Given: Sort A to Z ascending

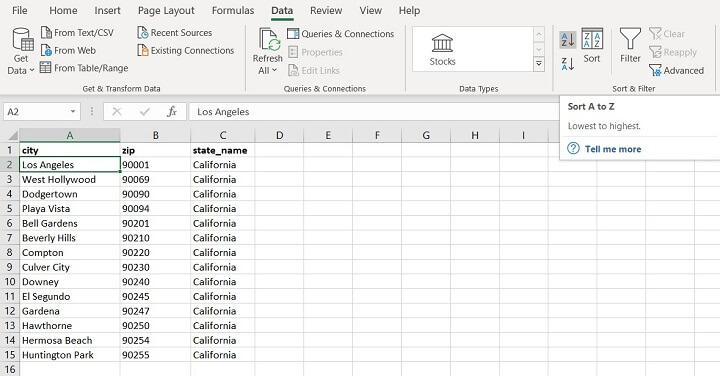Looking at the screenshot, I should 568,39.
